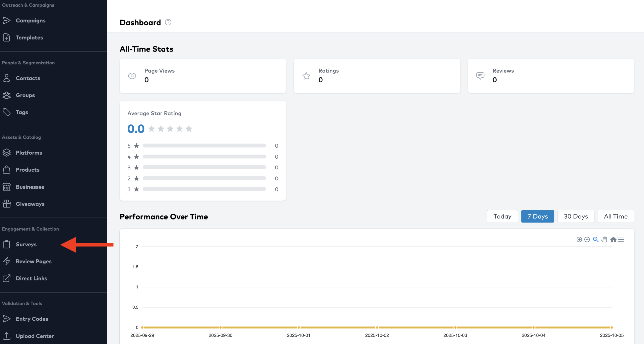Select the 7 Days range button
This screenshot has width=644, height=344.
(x=538, y=216)
